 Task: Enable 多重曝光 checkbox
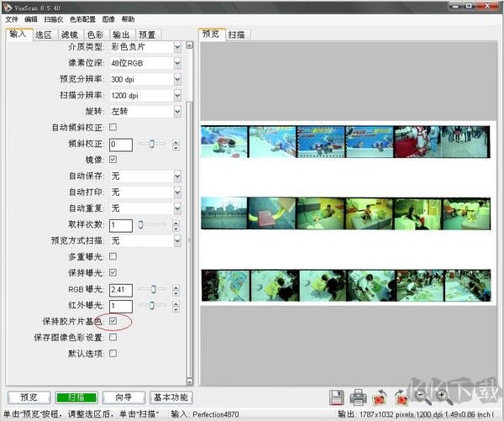[113, 256]
